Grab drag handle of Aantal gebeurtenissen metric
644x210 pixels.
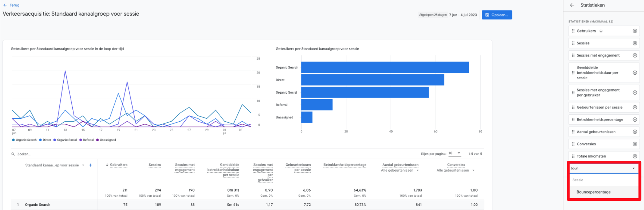[573, 132]
